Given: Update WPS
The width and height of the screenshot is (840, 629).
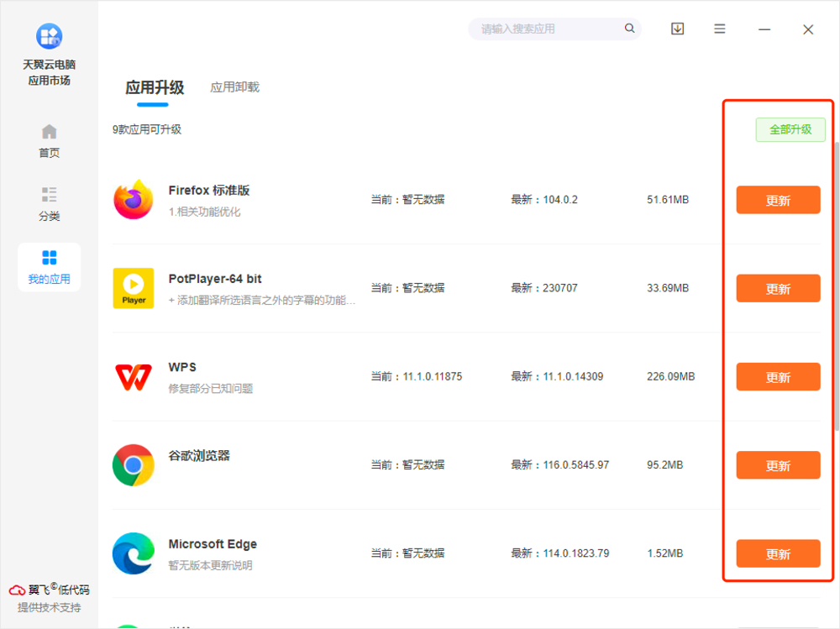Looking at the screenshot, I should coord(778,377).
